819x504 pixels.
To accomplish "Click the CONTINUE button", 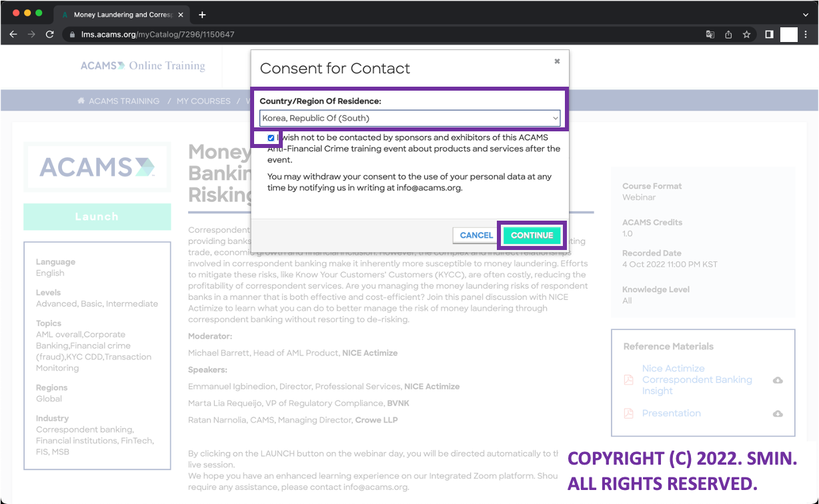I will click(x=532, y=235).
